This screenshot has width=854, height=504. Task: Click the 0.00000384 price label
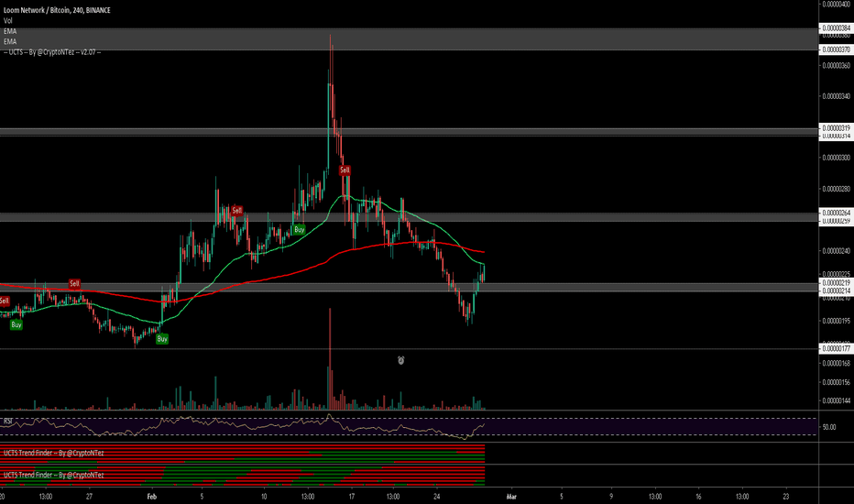[836, 27]
